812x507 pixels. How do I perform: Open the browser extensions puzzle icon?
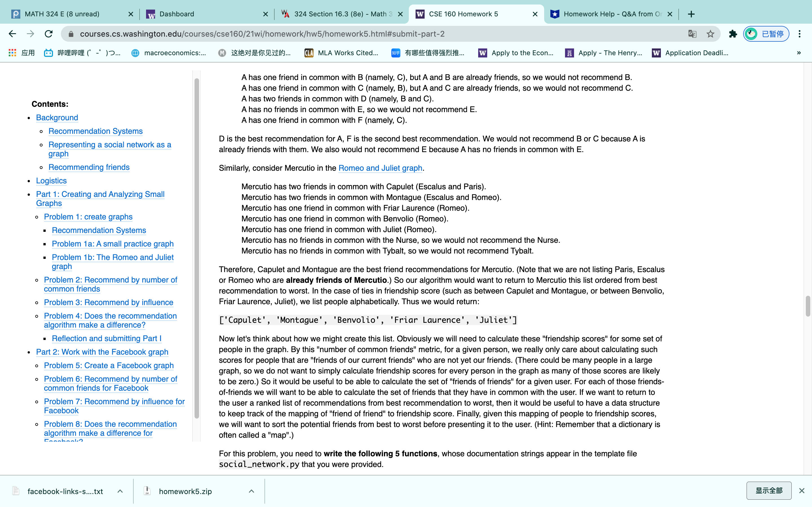[733, 34]
